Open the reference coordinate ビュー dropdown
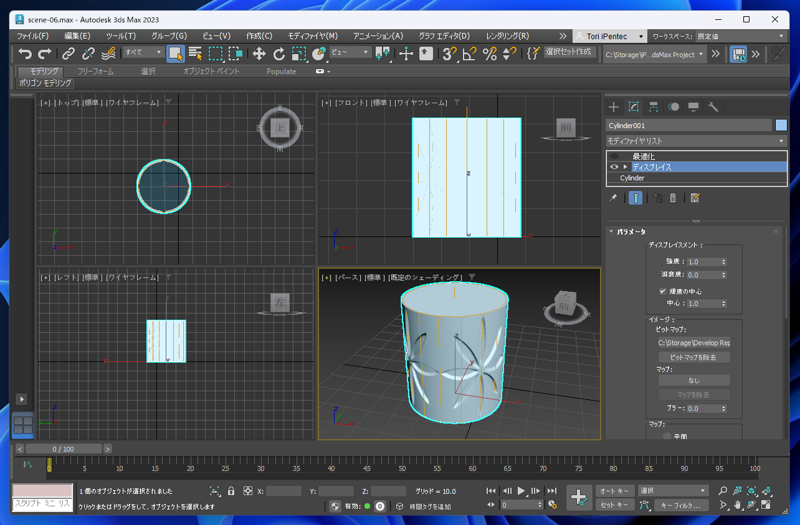The height and width of the screenshot is (525, 800). click(349, 53)
